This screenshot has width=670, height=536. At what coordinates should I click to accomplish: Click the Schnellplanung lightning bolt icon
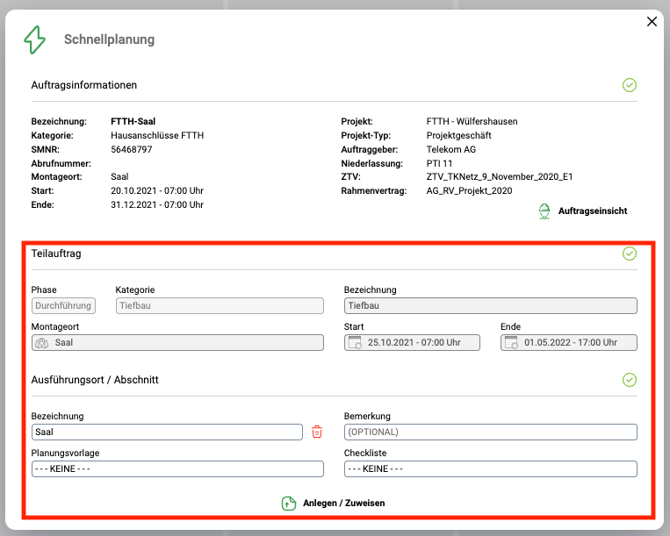pos(35,40)
